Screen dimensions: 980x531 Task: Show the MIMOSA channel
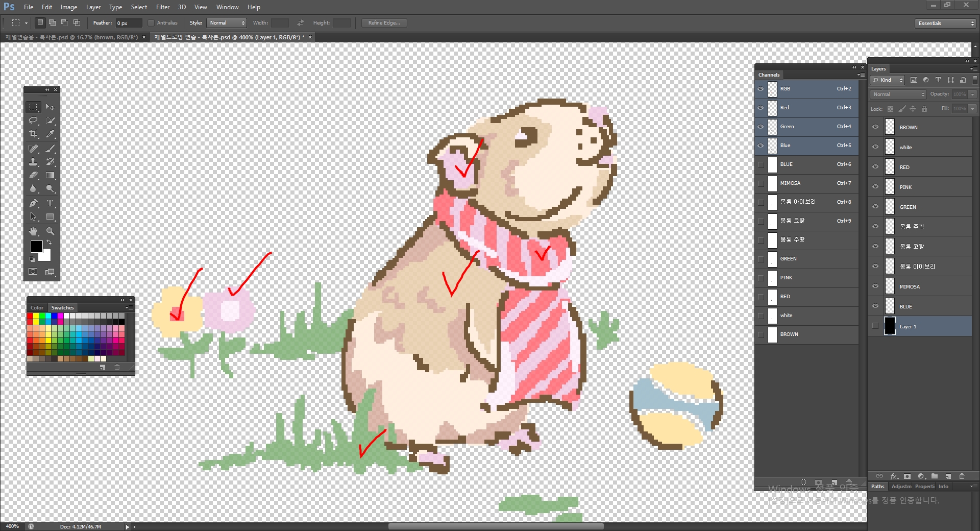pos(761,183)
